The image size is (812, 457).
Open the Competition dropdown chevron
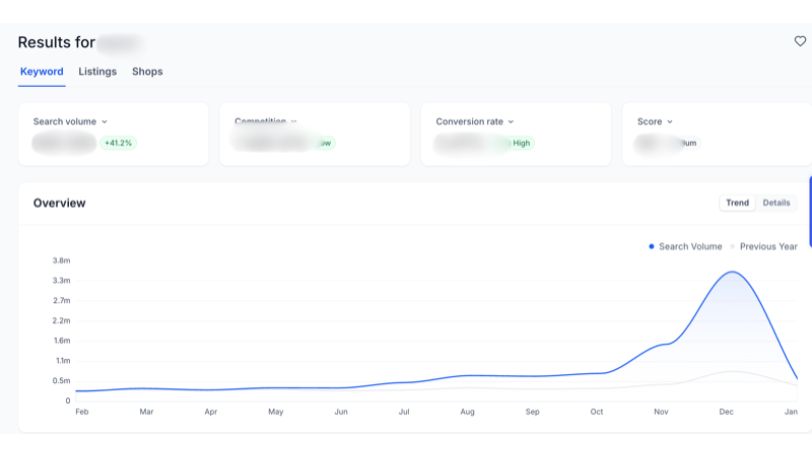point(294,122)
